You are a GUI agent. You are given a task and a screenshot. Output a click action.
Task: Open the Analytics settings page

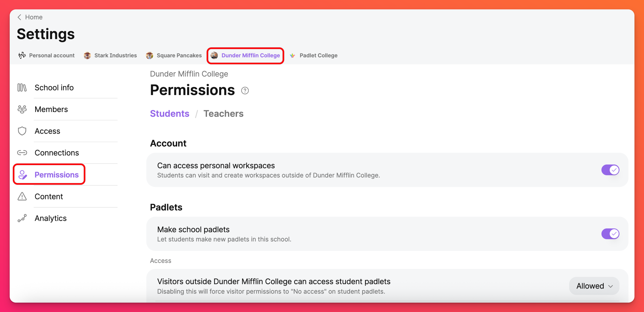[x=50, y=218]
